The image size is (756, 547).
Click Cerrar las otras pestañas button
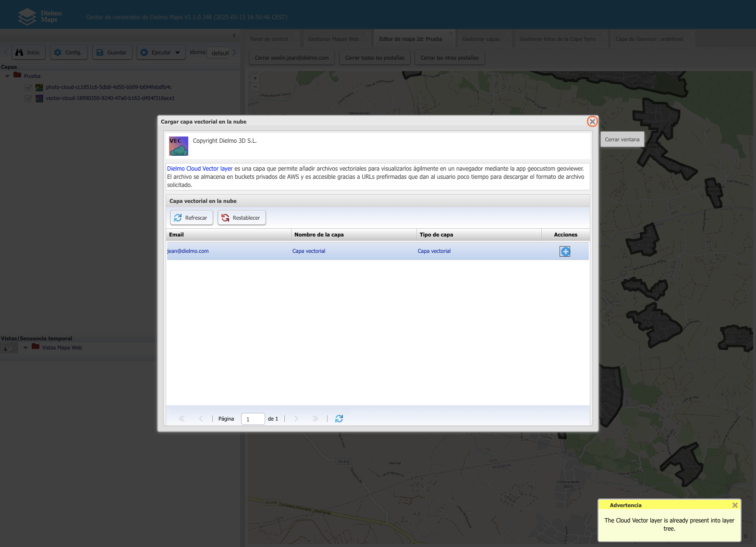click(450, 58)
